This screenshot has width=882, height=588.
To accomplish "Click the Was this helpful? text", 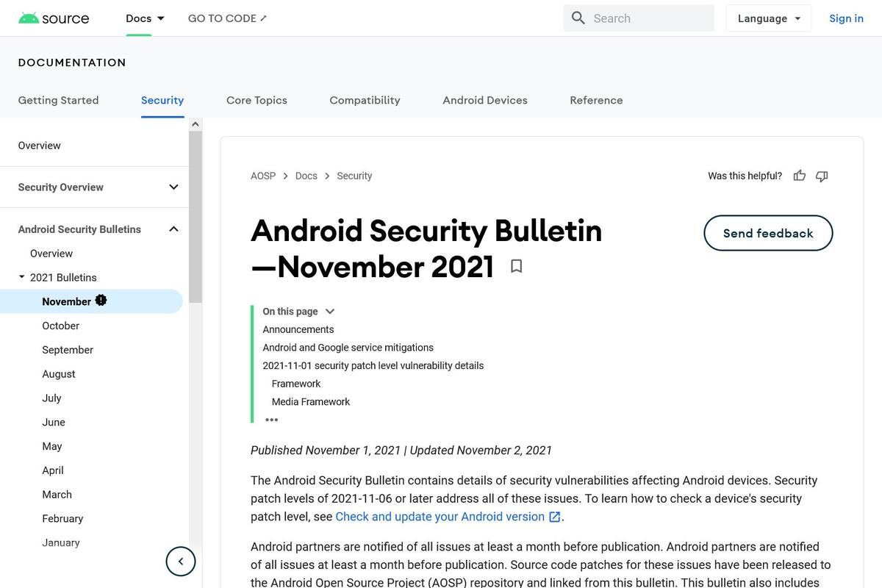I will click(745, 176).
